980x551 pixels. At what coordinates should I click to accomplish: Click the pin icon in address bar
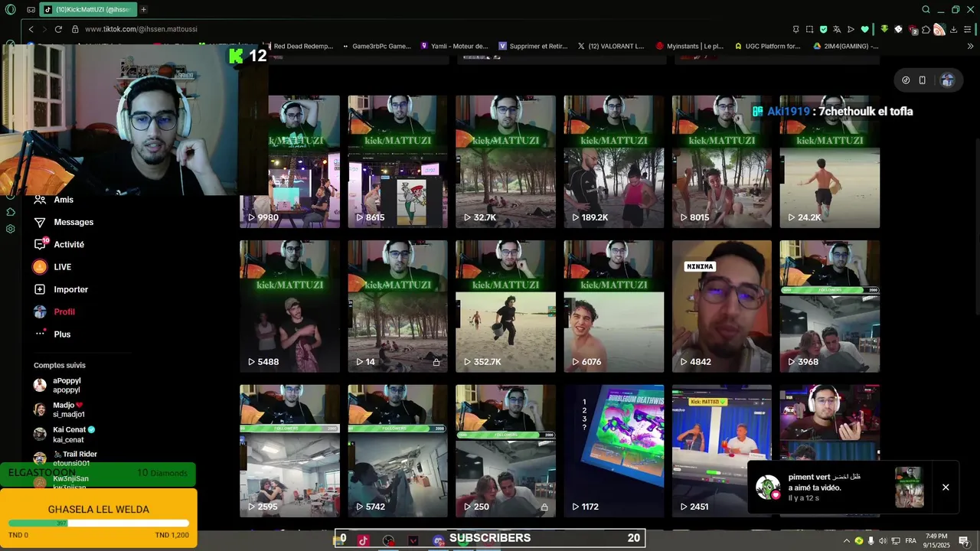[x=796, y=29]
